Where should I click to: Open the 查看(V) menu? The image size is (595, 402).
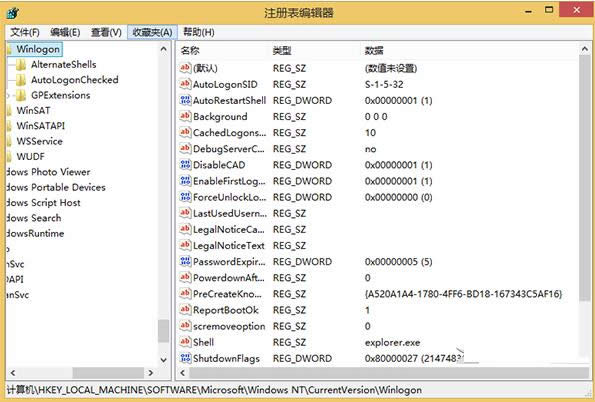pyautogui.click(x=106, y=32)
